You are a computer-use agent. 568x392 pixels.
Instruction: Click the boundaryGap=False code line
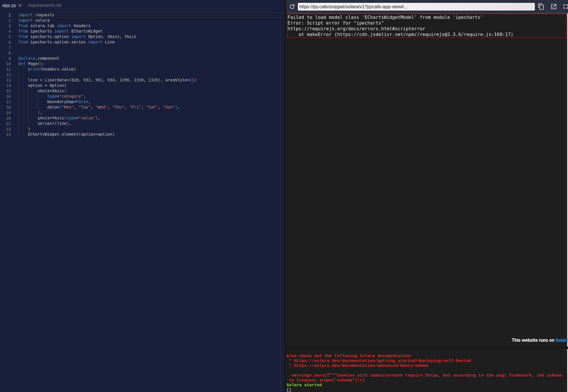coord(69,102)
